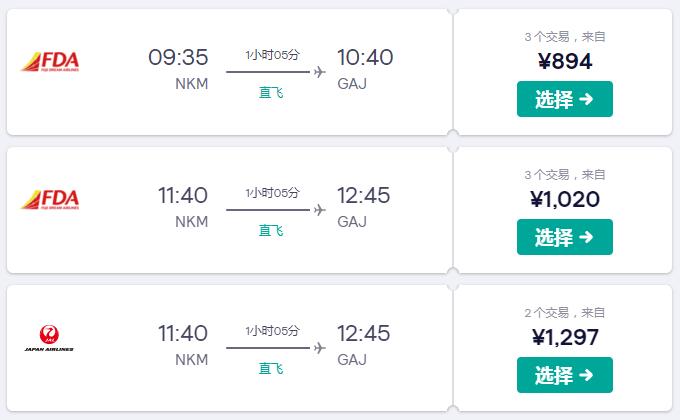Click 直飞 label on the 09:35 flight
Viewport: 680px width, 420px height.
coord(271,92)
